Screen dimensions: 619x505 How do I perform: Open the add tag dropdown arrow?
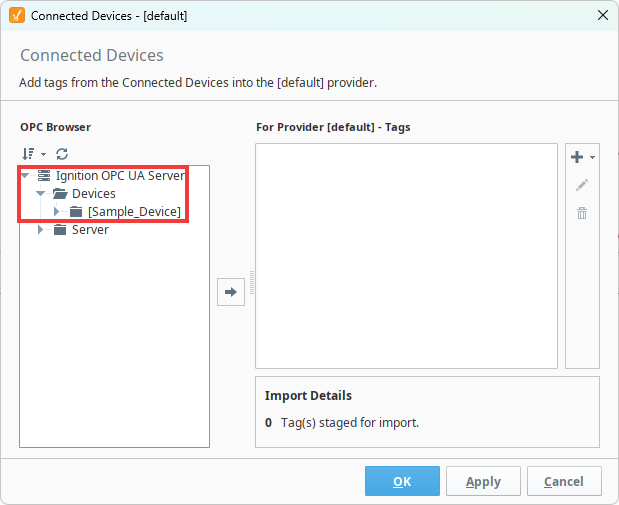(593, 158)
